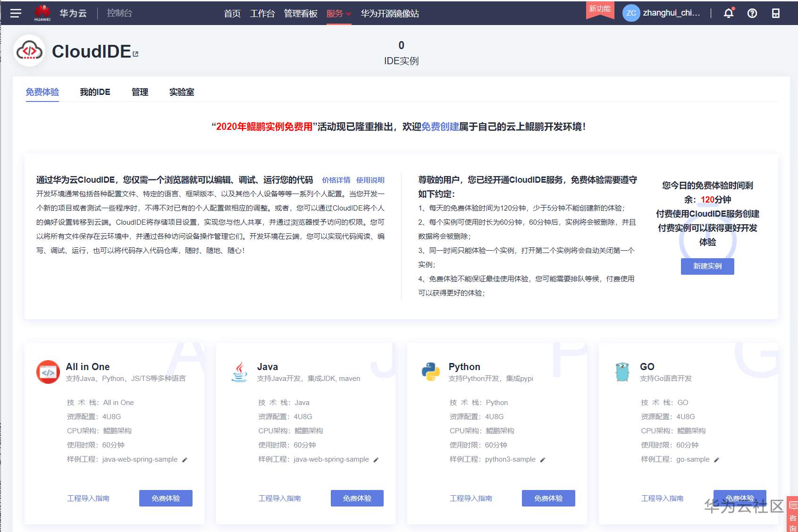798x532 pixels.
Task: Click the 免费创建 link in banner
Action: pyautogui.click(x=440, y=127)
